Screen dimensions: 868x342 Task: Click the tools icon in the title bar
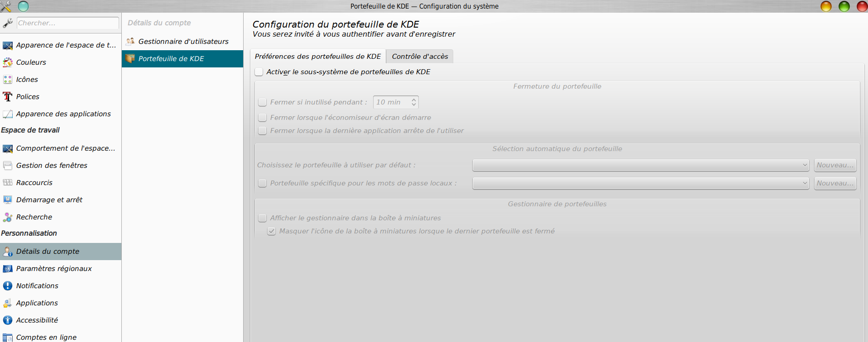click(x=6, y=6)
